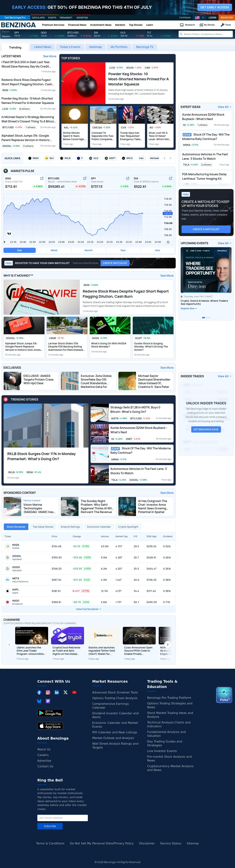This screenshot has width=235, height=868.
Task: Open My Stocks chart icon in header
Action: (x=202, y=25)
